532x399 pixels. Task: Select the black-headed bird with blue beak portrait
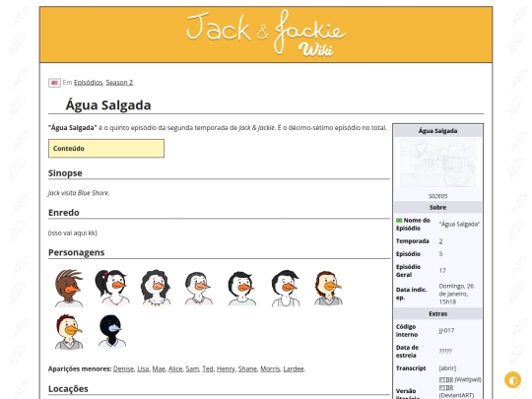click(x=112, y=332)
